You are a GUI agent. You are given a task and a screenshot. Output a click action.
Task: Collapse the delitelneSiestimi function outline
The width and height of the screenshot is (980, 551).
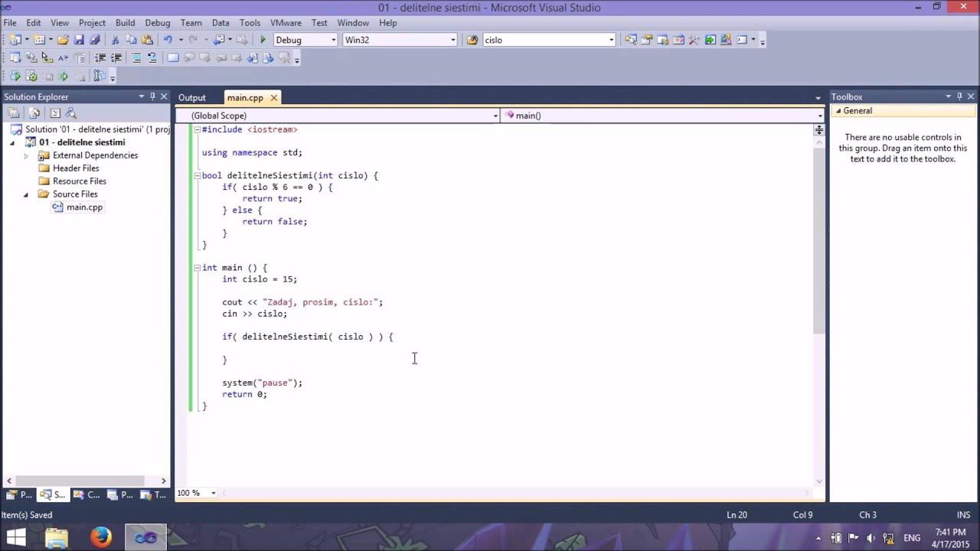(x=197, y=175)
